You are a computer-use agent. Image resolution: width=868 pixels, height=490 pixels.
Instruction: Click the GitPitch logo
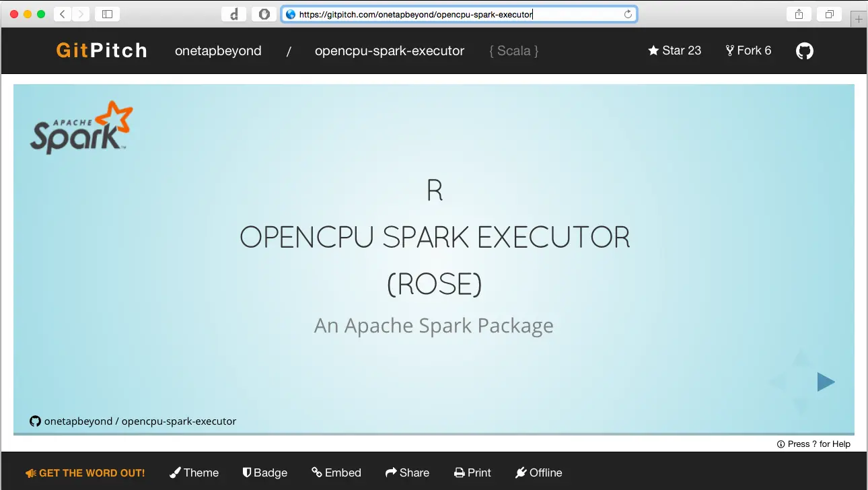tap(101, 50)
